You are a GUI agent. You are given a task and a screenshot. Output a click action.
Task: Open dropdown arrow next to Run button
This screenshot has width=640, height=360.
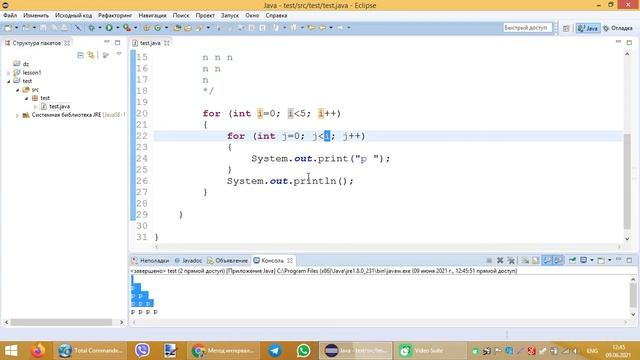click(x=118, y=28)
